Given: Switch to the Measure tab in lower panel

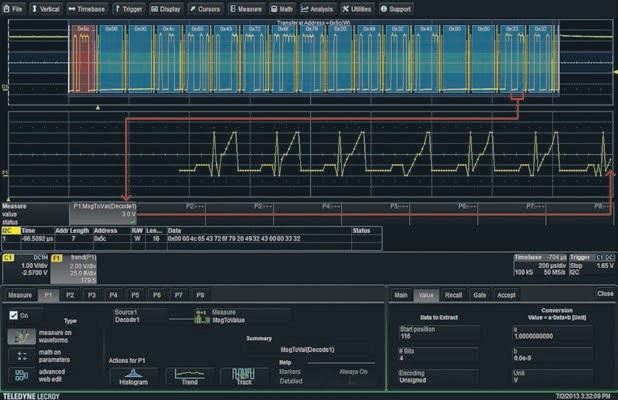Looking at the screenshot, I should [x=20, y=295].
